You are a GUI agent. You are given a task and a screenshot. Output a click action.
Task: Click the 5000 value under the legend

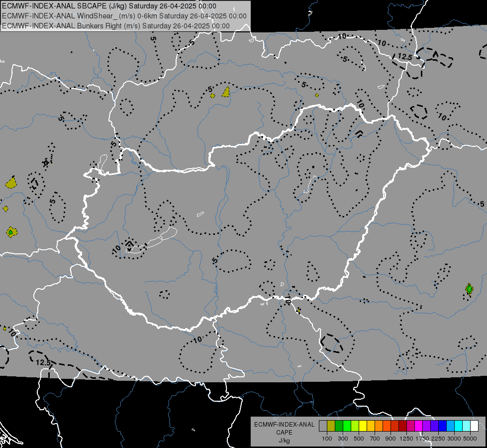[x=470, y=439]
